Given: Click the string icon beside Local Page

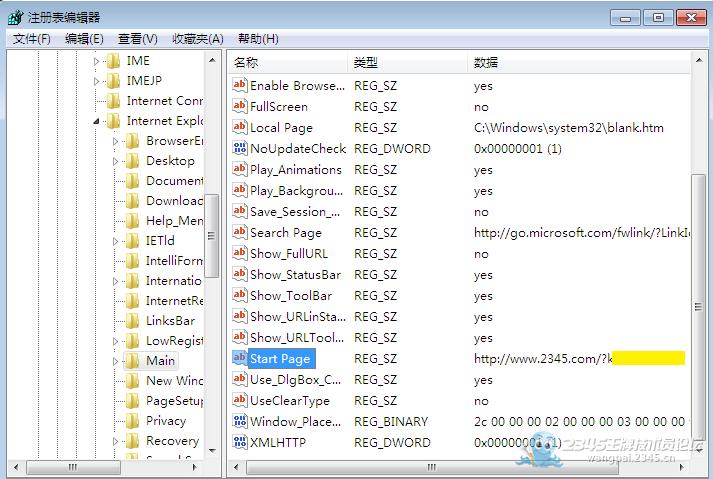Looking at the screenshot, I should coord(240,127).
